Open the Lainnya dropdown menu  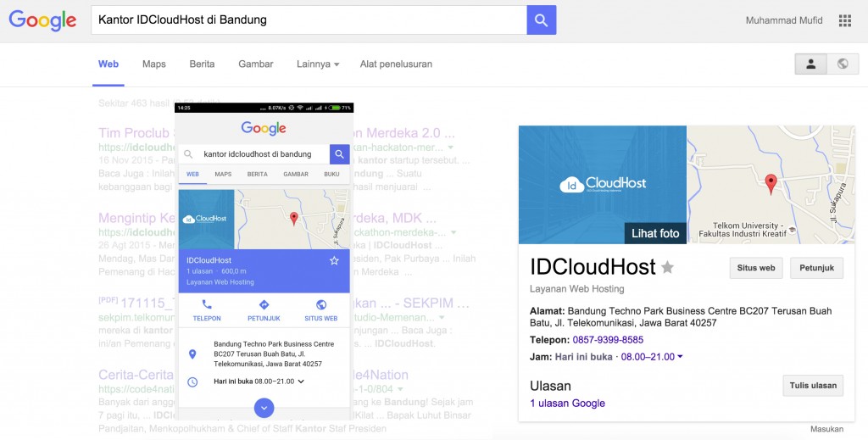tap(318, 64)
